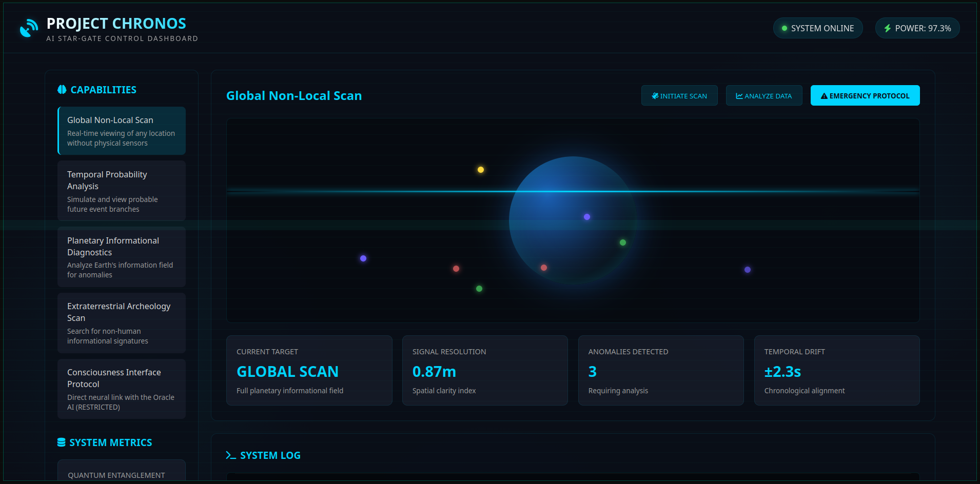Click the GLOBAL SCAN current target card
980x484 pixels.
tap(309, 370)
